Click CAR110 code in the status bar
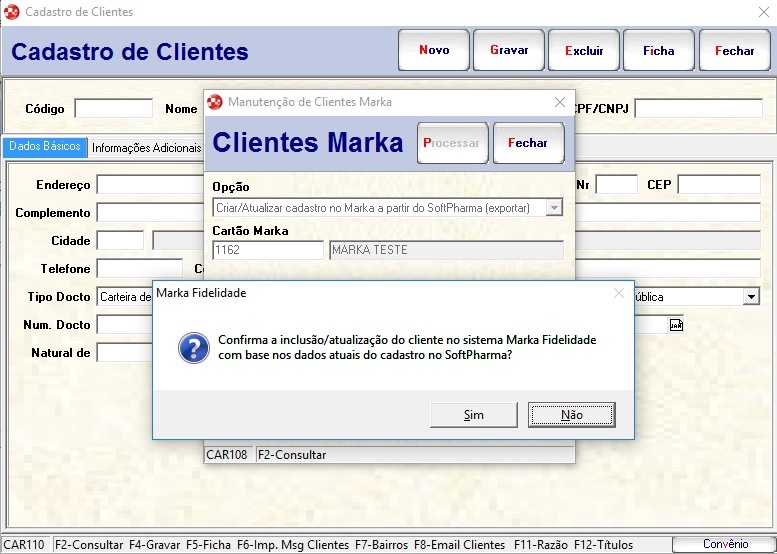This screenshot has height=554, width=777. (x=24, y=545)
